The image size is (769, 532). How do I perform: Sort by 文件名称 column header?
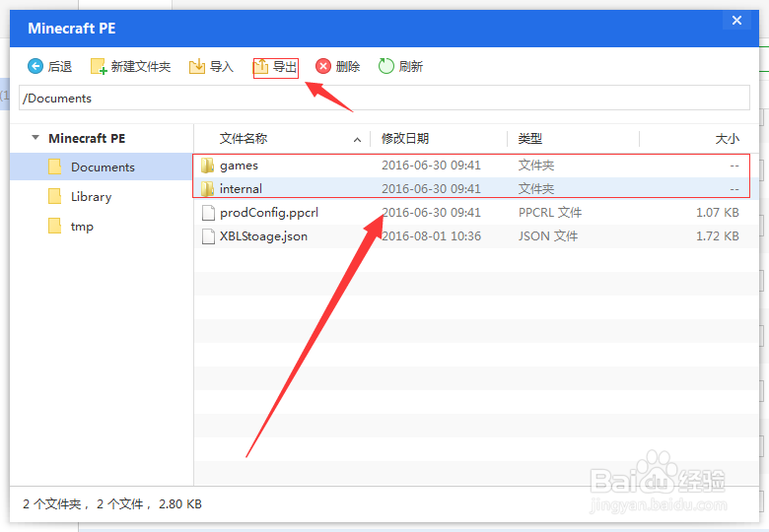(244, 139)
